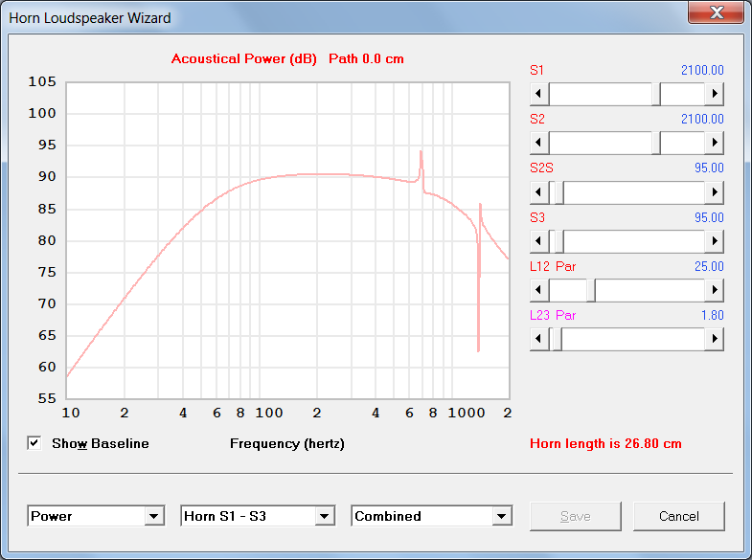Click the S2S value 95.00
This screenshot has height=560, width=752.
(709, 168)
